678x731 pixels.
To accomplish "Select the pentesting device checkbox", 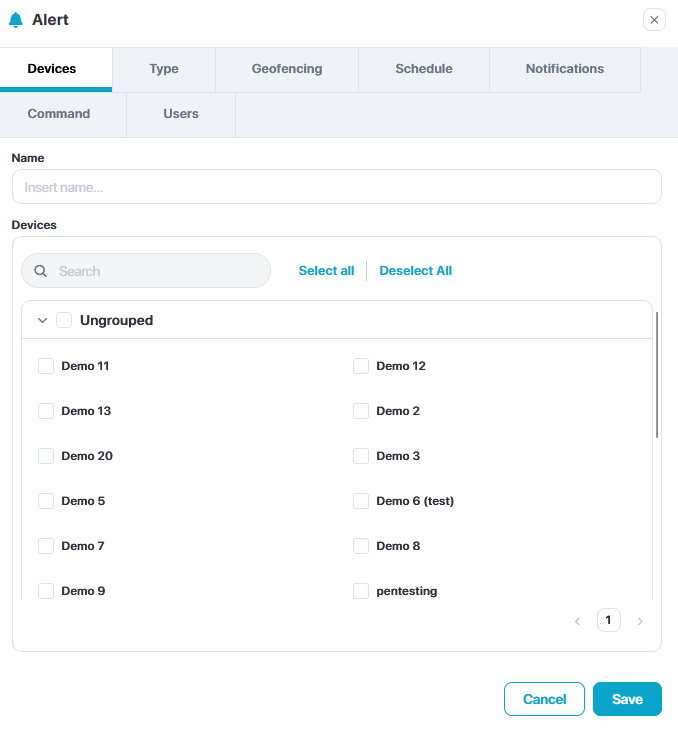I will click(361, 591).
